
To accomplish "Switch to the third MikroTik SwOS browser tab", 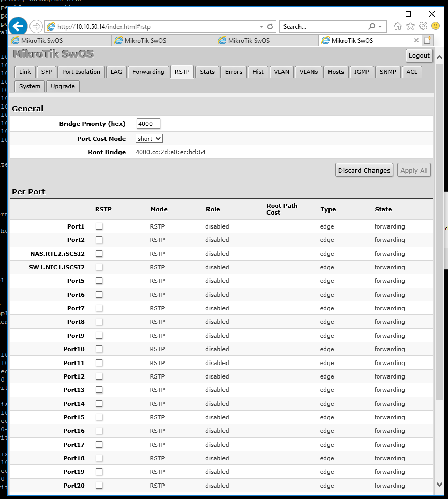I will pos(267,41).
